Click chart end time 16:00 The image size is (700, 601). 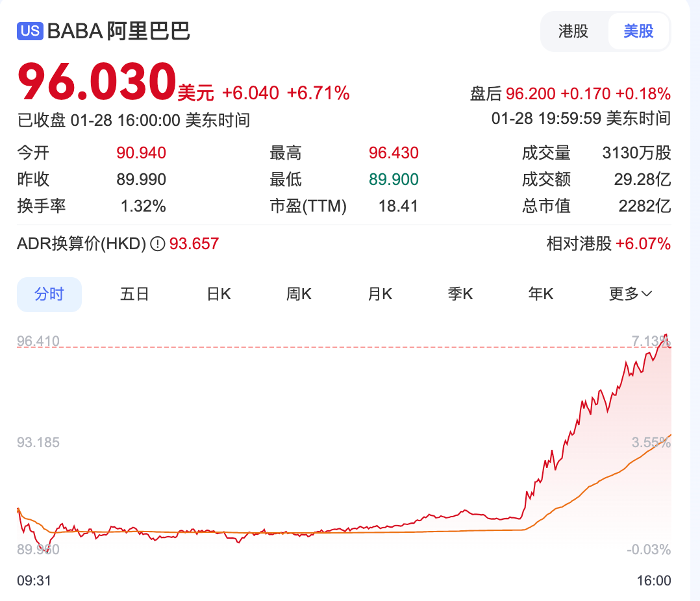click(653, 581)
